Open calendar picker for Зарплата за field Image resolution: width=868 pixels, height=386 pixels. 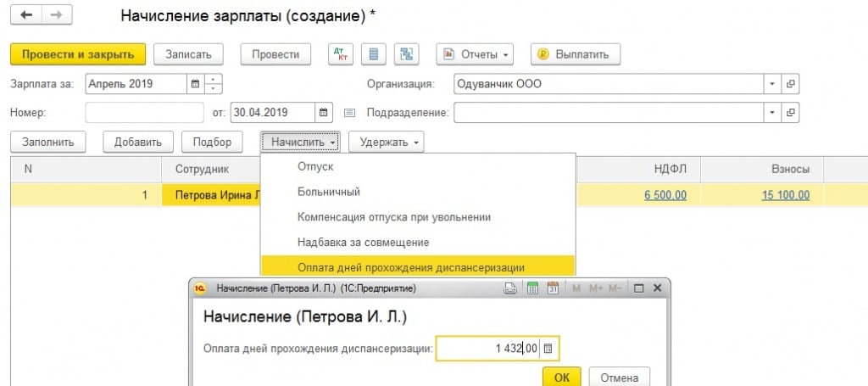click(195, 84)
